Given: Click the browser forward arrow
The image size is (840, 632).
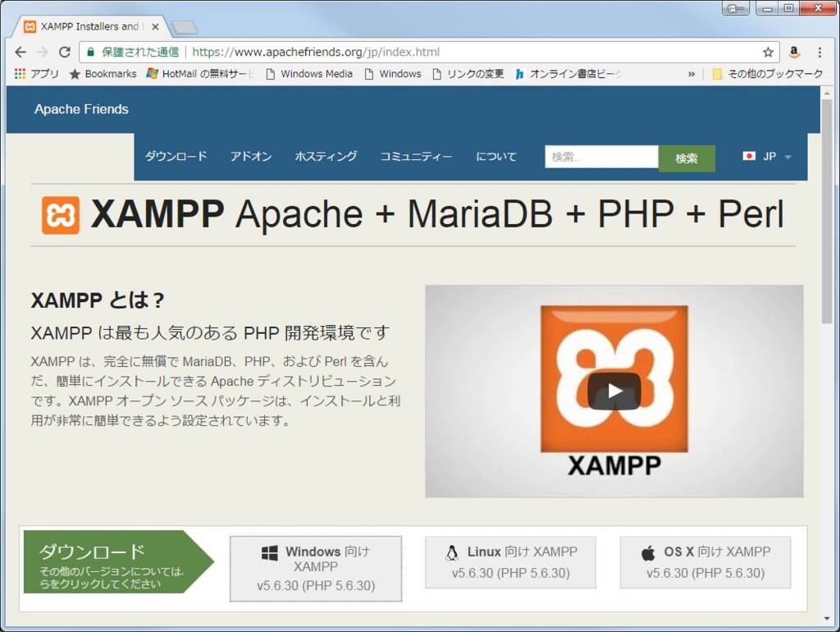Looking at the screenshot, I should pyautogui.click(x=43, y=52).
